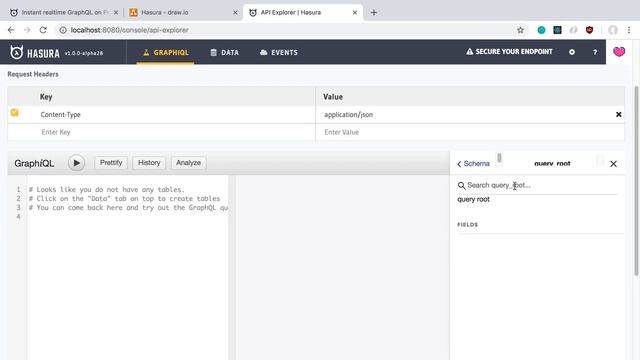Run the query with the play button
Screen dimensions: 640x360
(76, 163)
